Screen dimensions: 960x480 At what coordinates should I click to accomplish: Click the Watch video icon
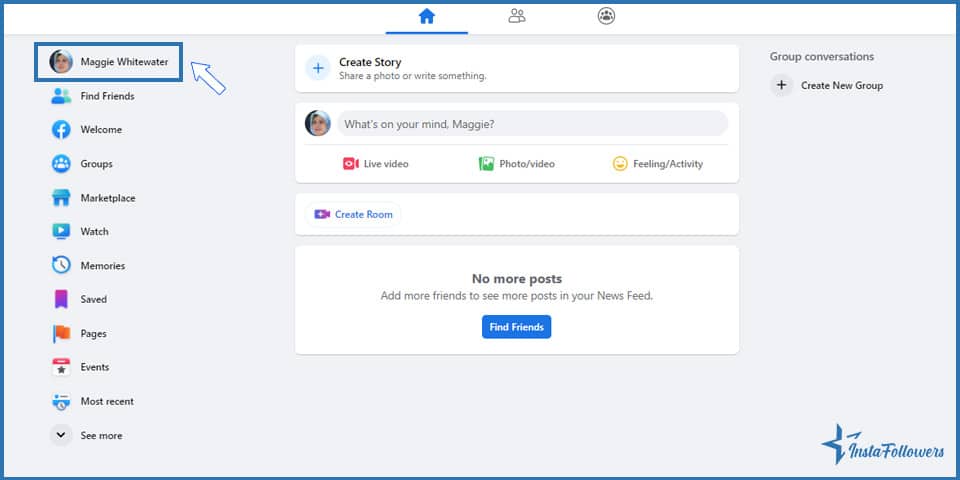click(x=61, y=231)
